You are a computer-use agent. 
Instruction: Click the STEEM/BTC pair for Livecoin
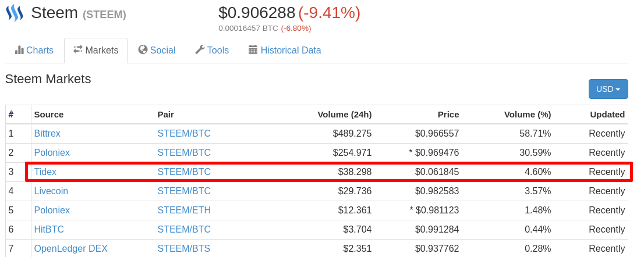point(184,191)
